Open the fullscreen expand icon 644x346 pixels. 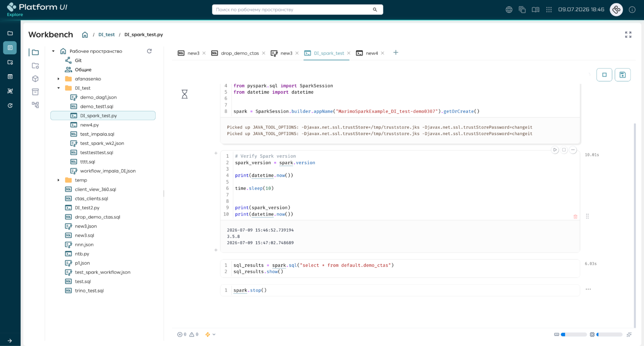[x=628, y=34]
